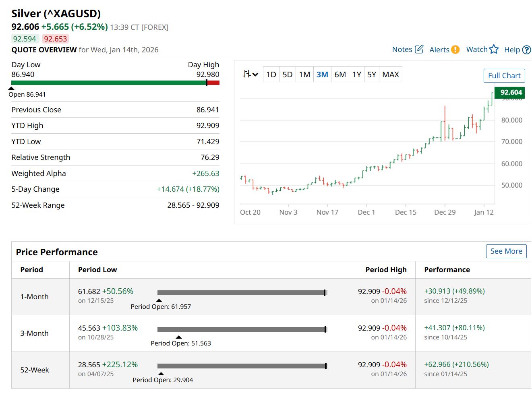Viewport: 532px width, 393px height.
Task: Click the Watch star icon
Action: [494, 49]
